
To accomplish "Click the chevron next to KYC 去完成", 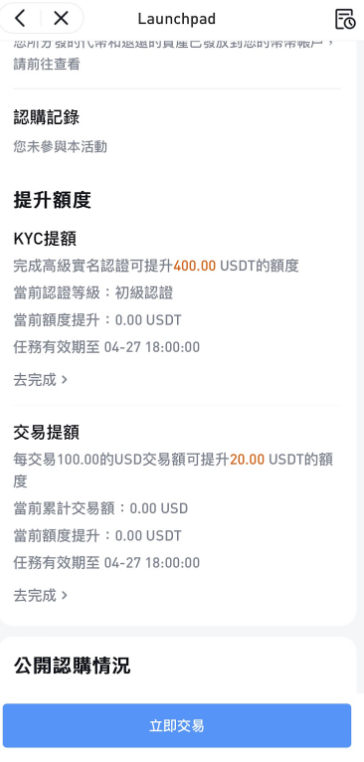I will (x=65, y=380).
